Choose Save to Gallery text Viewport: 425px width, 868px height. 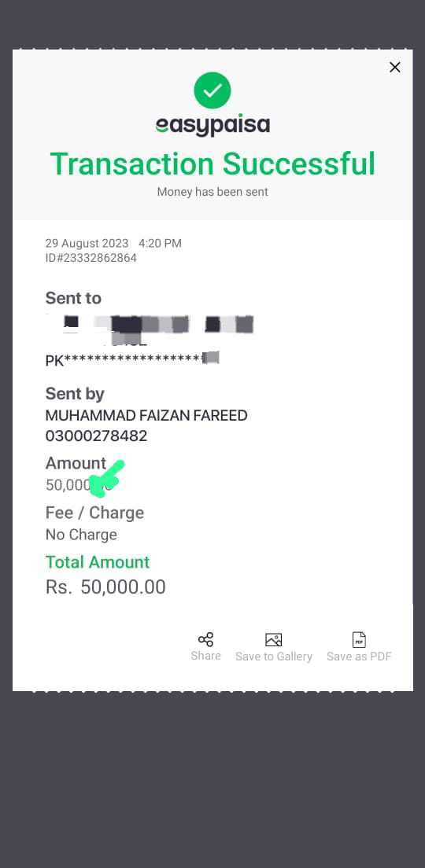click(x=274, y=657)
